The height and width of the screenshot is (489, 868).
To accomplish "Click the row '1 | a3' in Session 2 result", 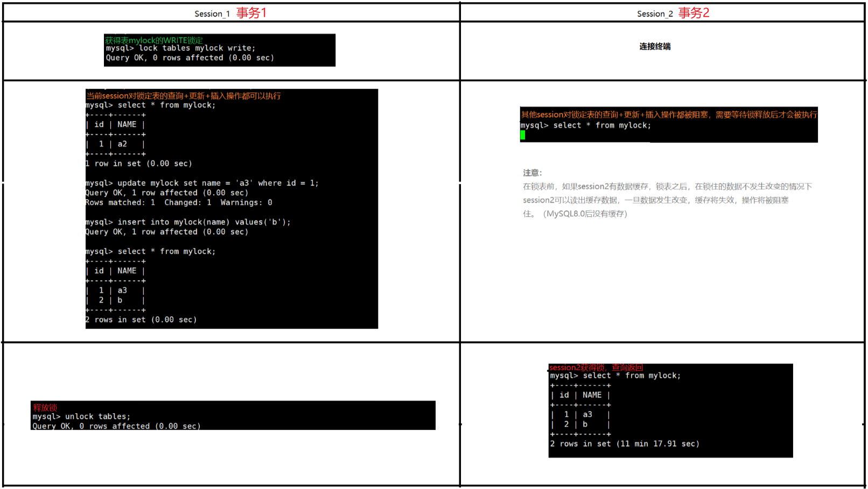I will coord(580,415).
